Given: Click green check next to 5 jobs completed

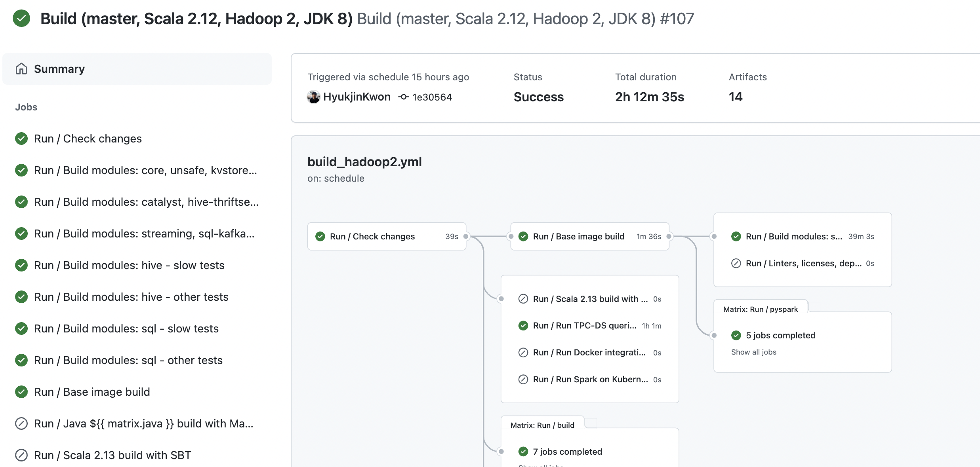Looking at the screenshot, I should click(736, 336).
